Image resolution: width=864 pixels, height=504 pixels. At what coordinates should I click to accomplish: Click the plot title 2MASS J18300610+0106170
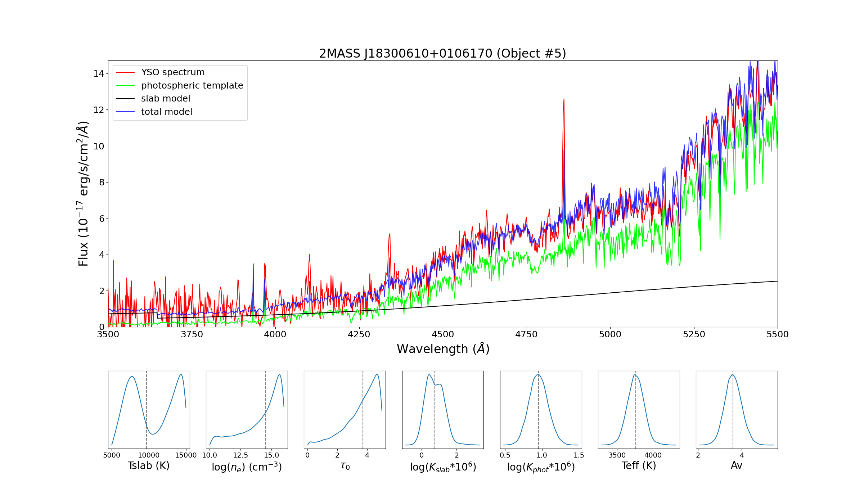[442, 54]
